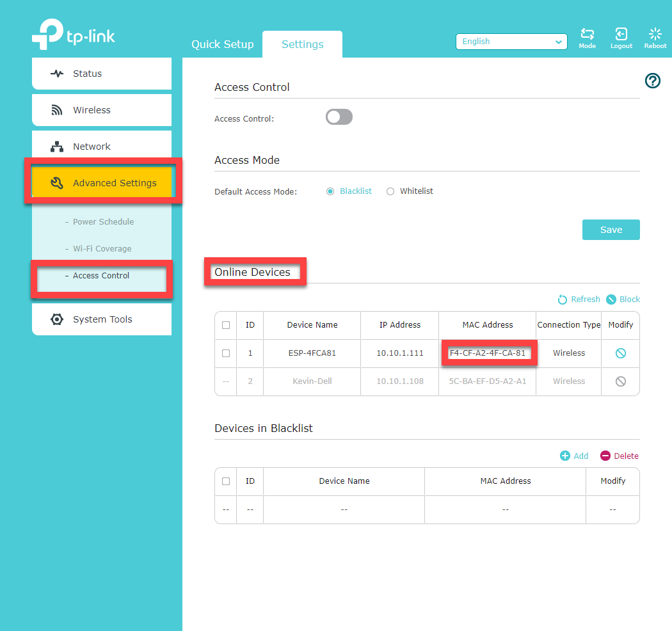Open the Access Control submenu

pyautogui.click(x=102, y=276)
